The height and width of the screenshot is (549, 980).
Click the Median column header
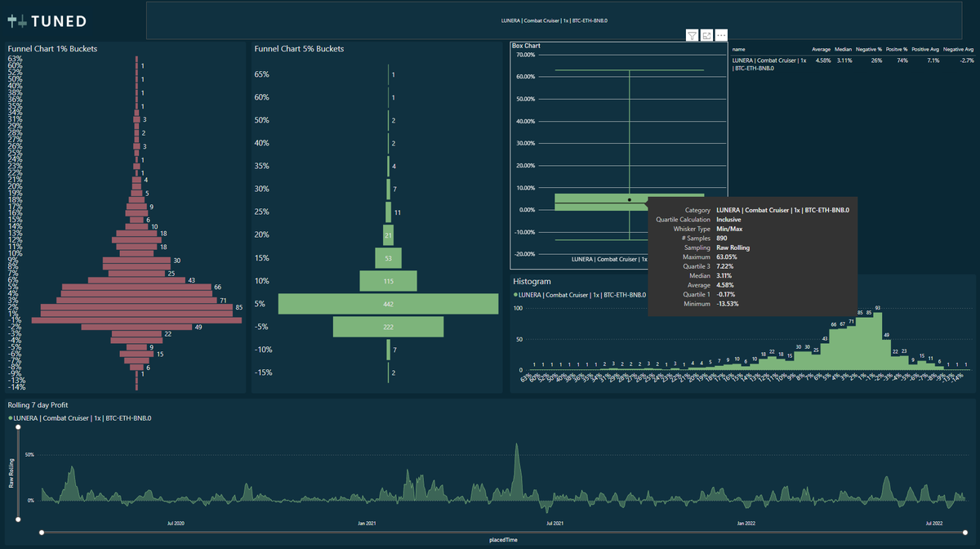843,49
